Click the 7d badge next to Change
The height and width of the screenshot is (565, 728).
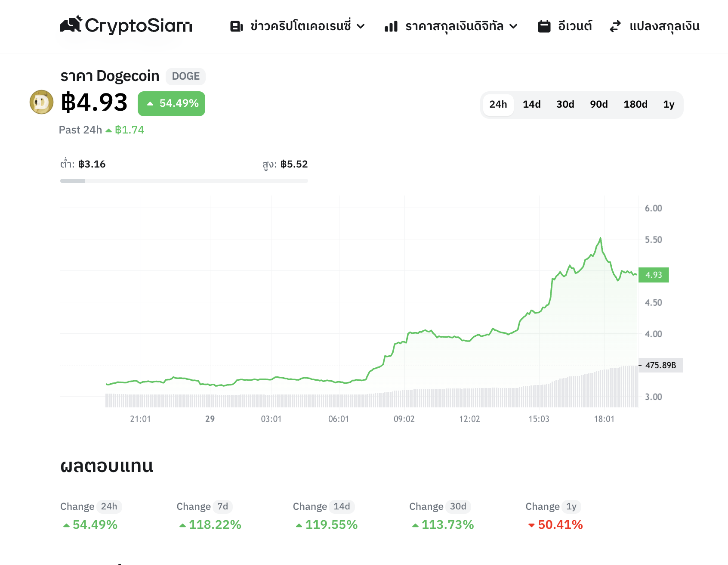[x=222, y=506]
